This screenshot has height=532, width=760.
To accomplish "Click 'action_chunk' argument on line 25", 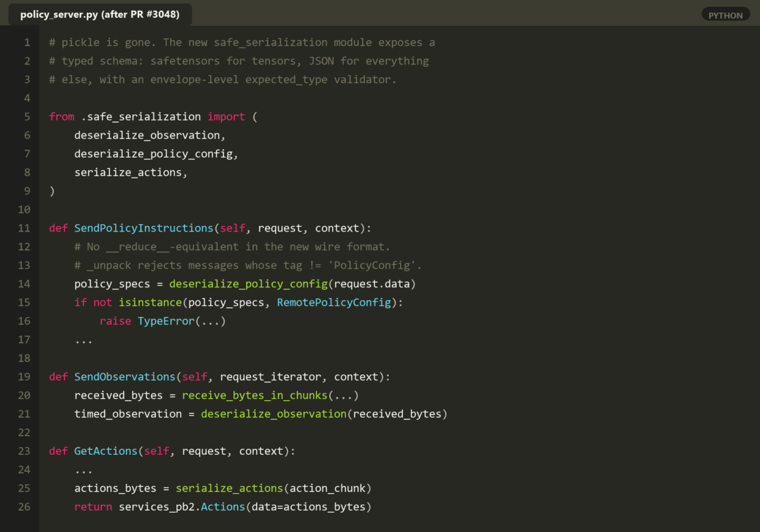I will click(328, 488).
